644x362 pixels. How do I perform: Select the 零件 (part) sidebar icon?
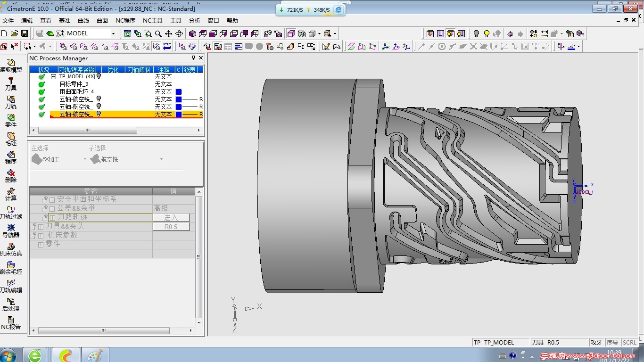coord(11,121)
